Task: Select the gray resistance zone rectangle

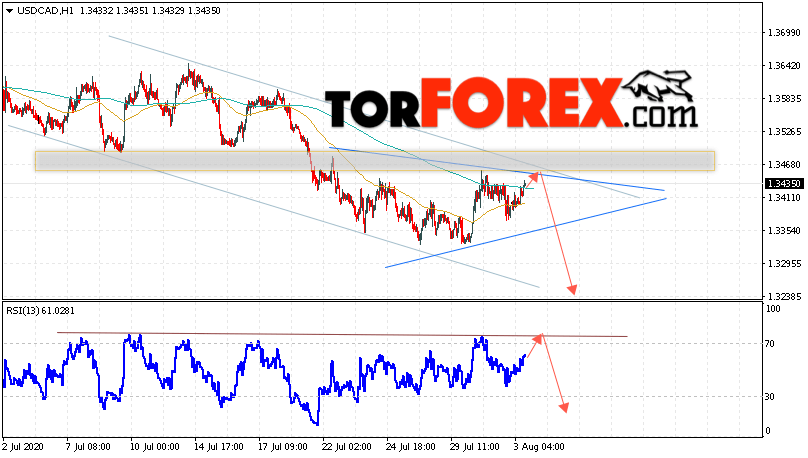Action: click(x=375, y=161)
